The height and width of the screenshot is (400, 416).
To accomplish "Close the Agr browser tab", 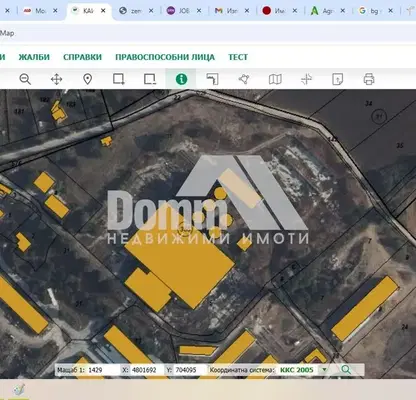I will point(342,11).
